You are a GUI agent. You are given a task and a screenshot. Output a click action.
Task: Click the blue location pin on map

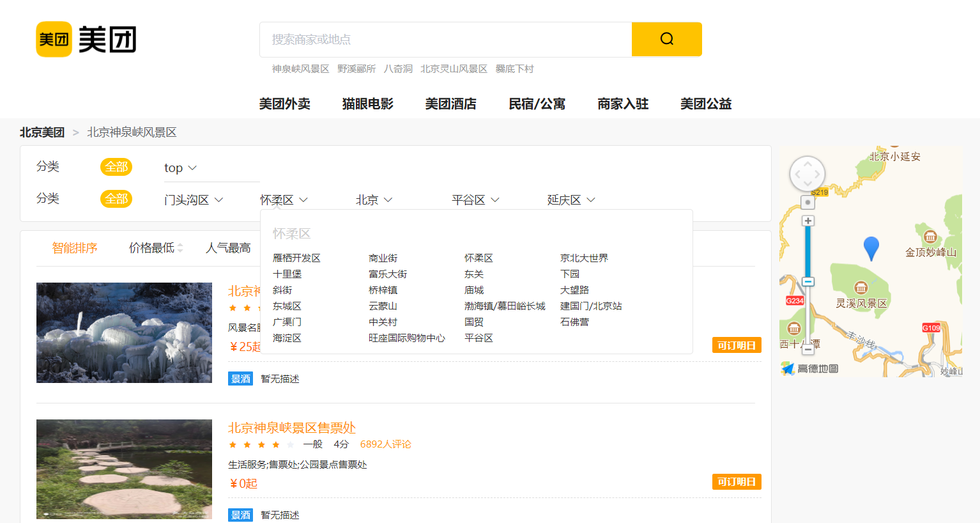[x=871, y=247]
